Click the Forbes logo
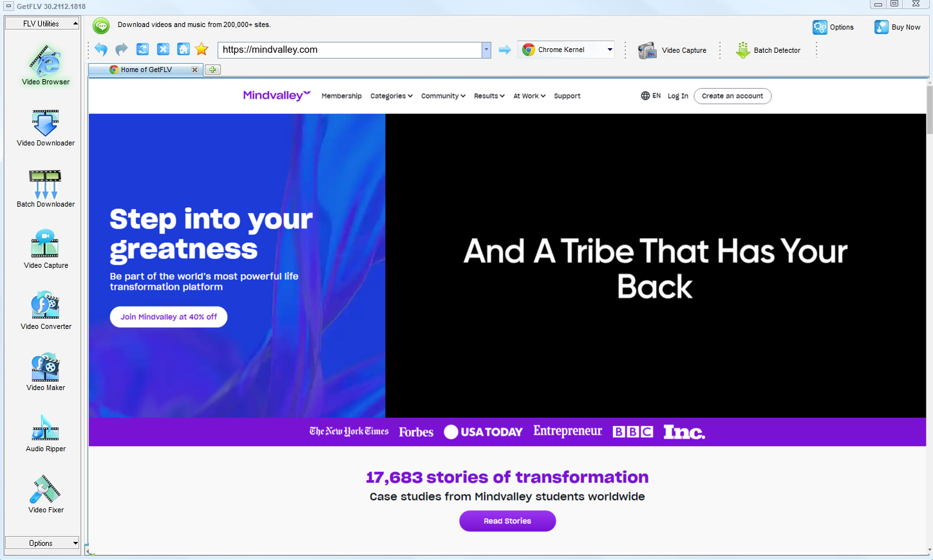Screen dimensions: 933x560 coord(416,432)
